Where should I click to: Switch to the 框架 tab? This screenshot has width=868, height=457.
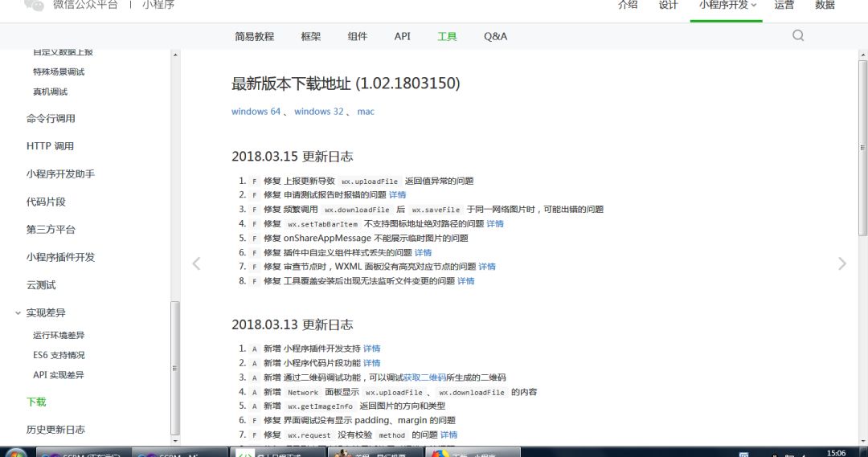[310, 36]
